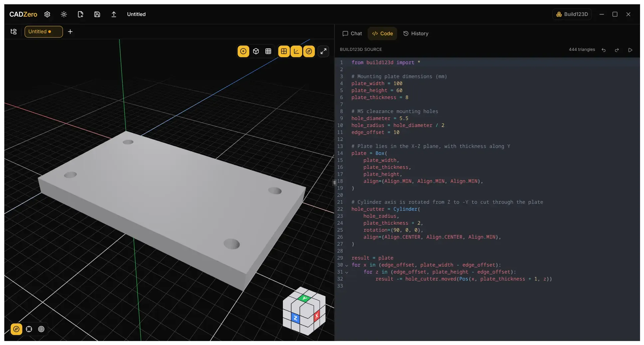Screen dimensions: 644x345
Task: Place cursor on 'plate_thickness = 8' line
Action: [x=380, y=97]
